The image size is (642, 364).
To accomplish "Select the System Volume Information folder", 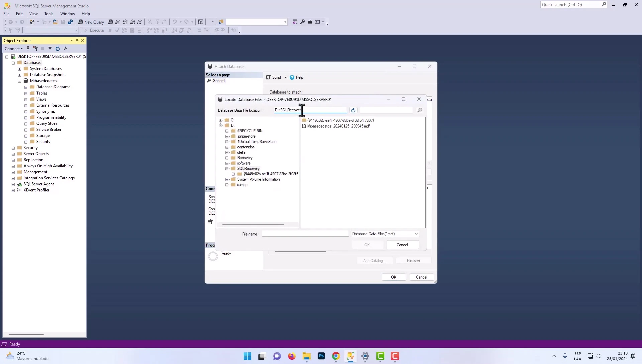I will (x=258, y=179).
